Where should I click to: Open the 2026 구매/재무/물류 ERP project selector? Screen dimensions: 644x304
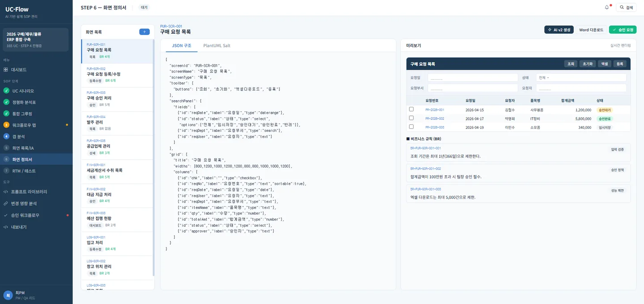click(x=36, y=39)
